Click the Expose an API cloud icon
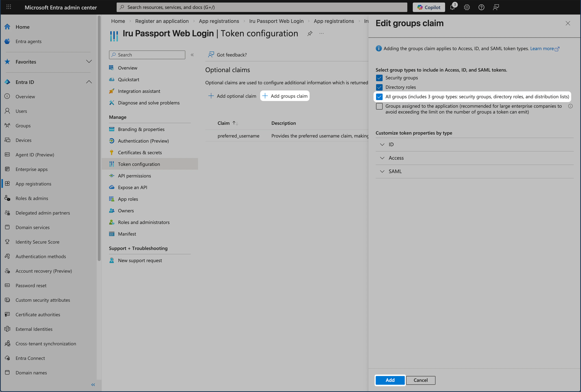 pos(112,187)
